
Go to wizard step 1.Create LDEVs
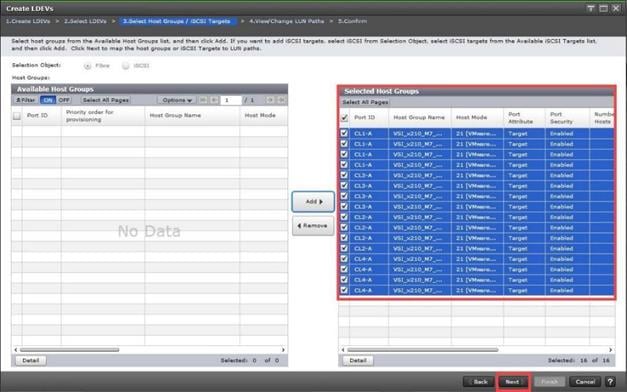pos(28,21)
